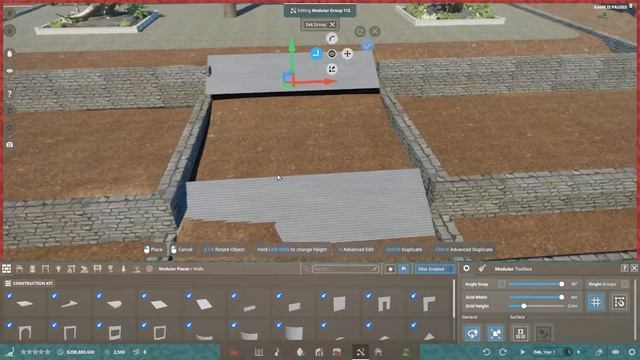Toggle the blue owned-items filter icon

[404, 269]
